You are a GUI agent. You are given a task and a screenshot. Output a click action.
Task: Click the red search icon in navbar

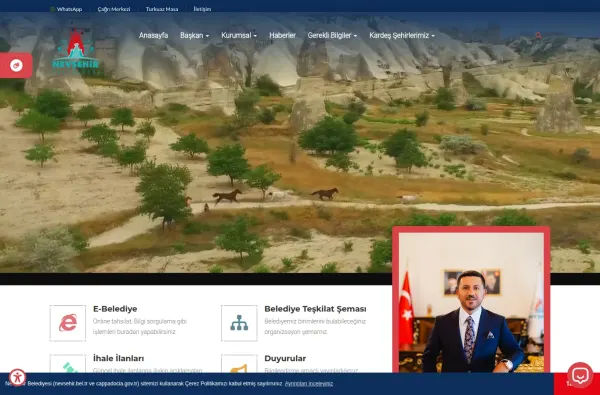click(x=538, y=35)
